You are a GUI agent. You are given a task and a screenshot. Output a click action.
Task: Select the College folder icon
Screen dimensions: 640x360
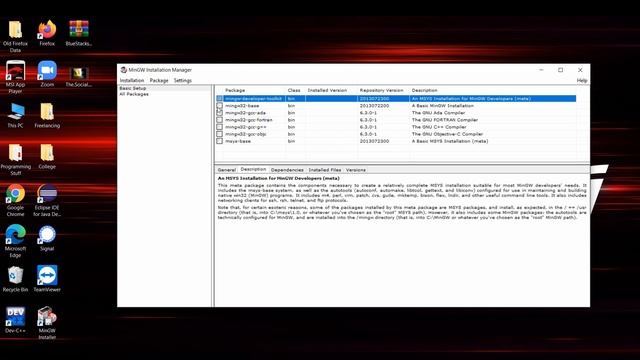point(47,153)
